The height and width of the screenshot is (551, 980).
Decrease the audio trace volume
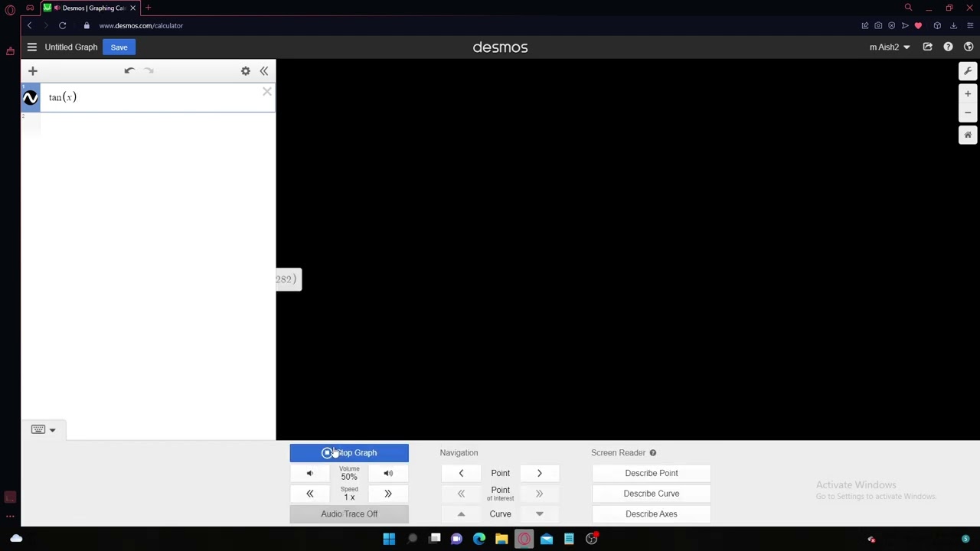[x=310, y=474]
